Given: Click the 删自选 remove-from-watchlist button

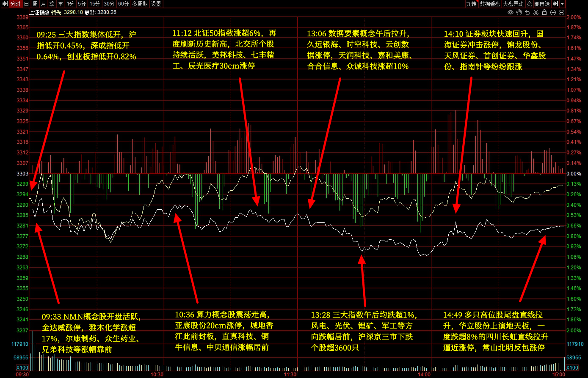Looking at the screenshot, I should (x=542, y=4).
